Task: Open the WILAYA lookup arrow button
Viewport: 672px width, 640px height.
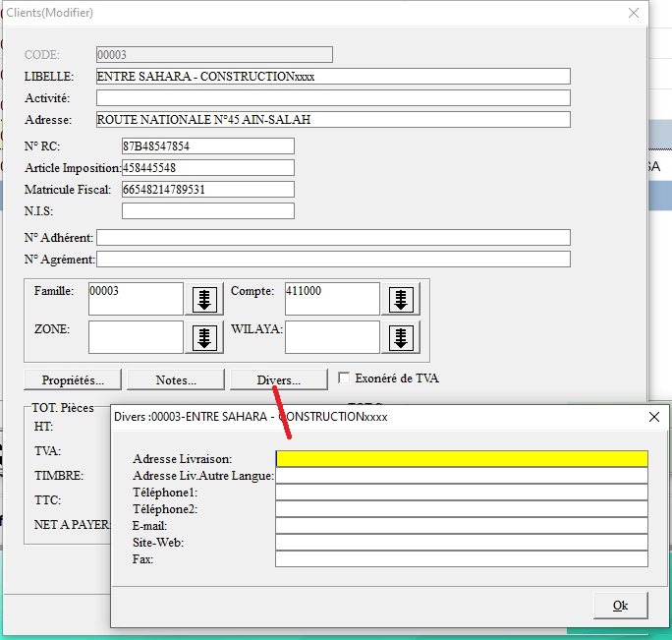Action: [400, 337]
